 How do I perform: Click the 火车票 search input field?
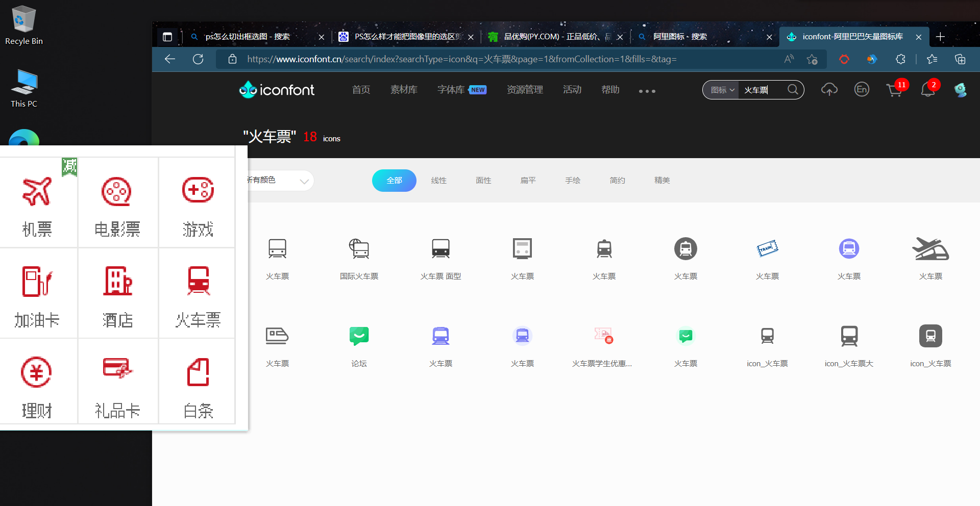coord(761,90)
